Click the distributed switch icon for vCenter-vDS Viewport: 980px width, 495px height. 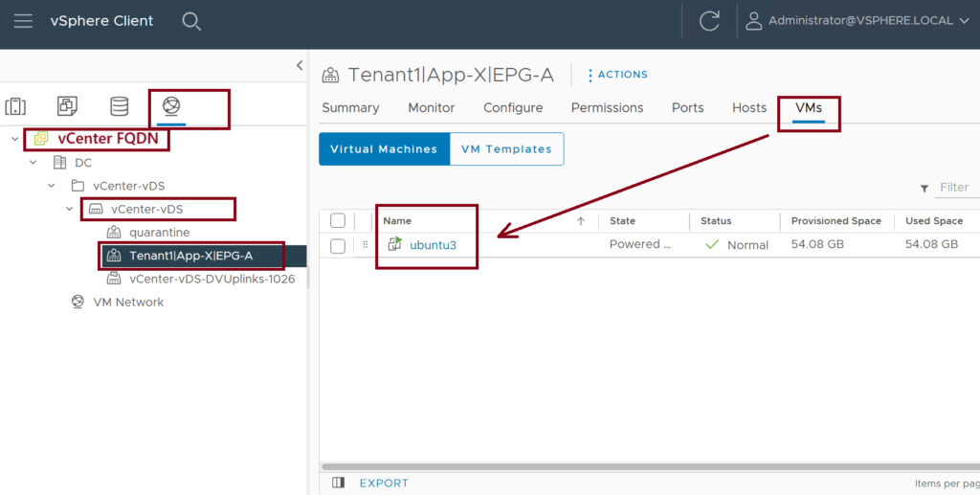tap(96, 209)
